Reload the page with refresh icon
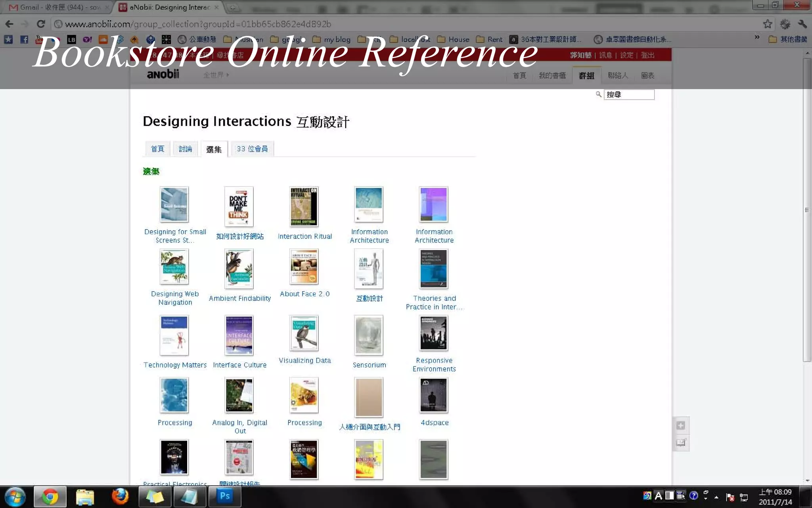812x508 pixels. [40, 24]
